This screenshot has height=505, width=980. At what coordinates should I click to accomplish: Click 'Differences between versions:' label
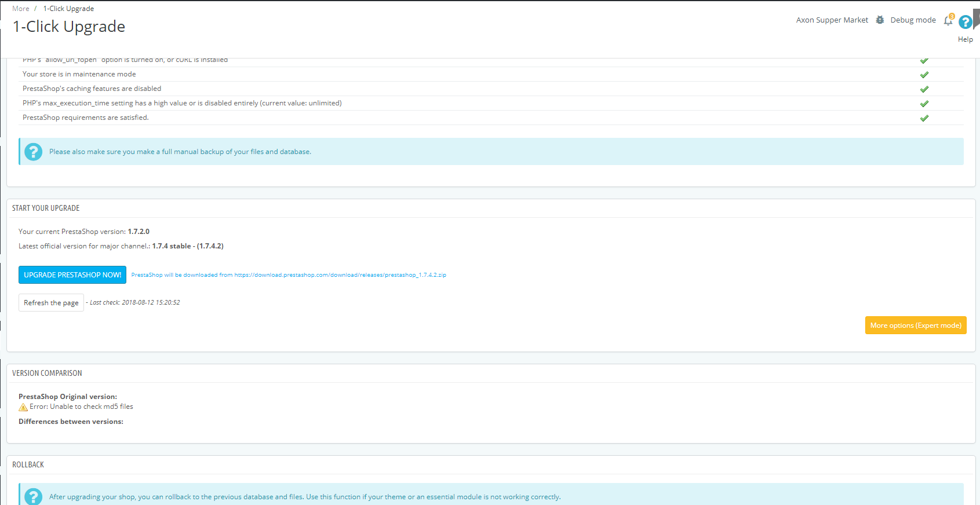[x=71, y=422]
